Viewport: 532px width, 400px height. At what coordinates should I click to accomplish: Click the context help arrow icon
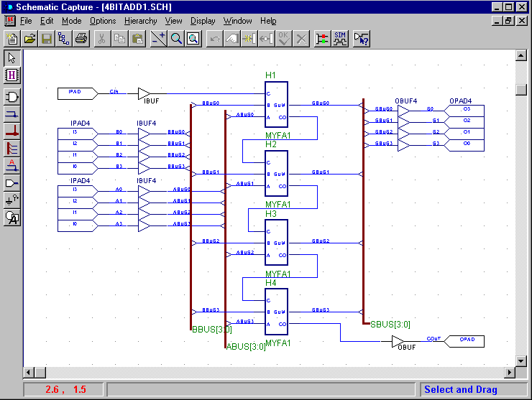(x=361, y=39)
